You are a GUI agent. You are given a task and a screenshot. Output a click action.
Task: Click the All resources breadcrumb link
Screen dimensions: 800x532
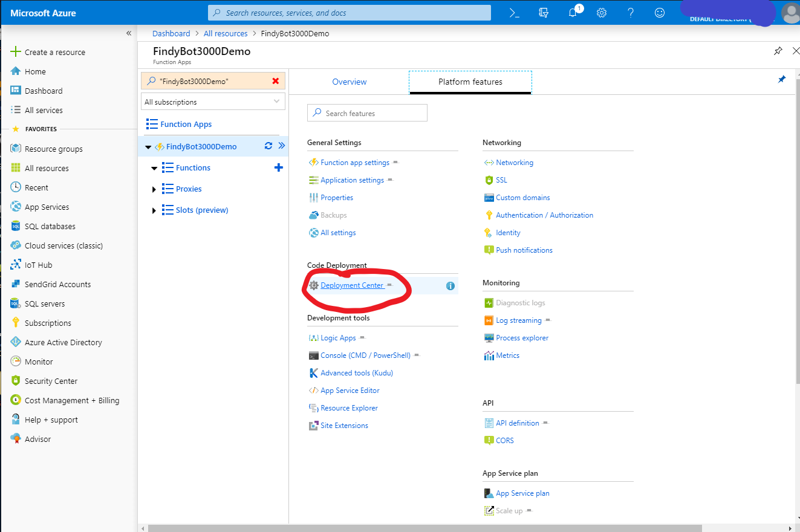[226, 33]
